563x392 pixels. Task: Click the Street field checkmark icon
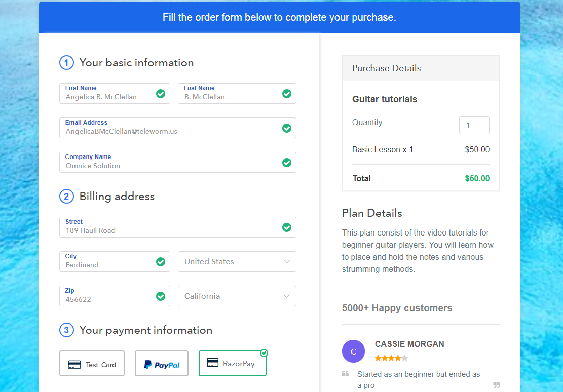pyautogui.click(x=287, y=227)
